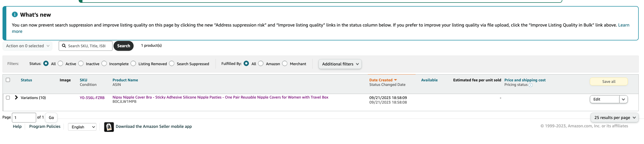Open 25 results per page selector
This screenshot has width=644, height=144.
[614, 117]
